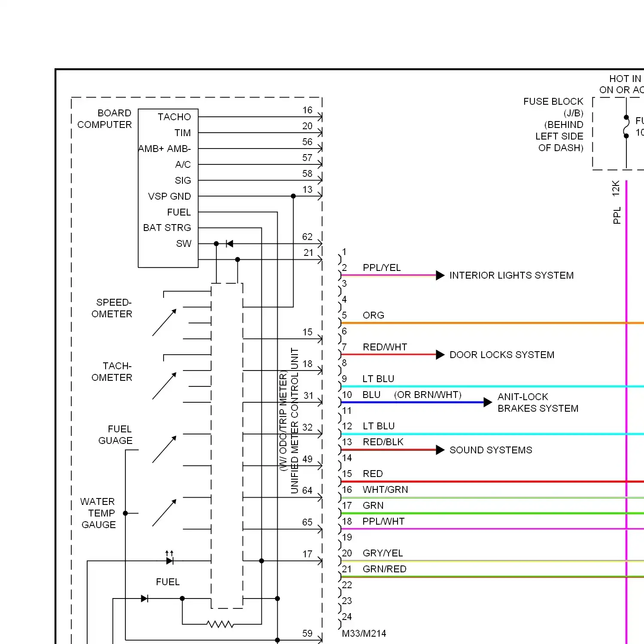The height and width of the screenshot is (644, 644).
Task: Select the BAT STRG terminal label
Action: pyautogui.click(x=167, y=228)
